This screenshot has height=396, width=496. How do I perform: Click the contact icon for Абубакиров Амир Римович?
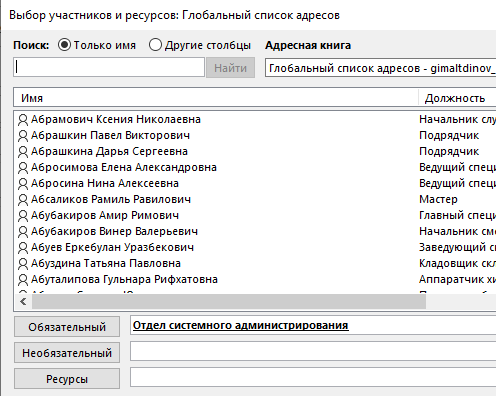click(23, 216)
